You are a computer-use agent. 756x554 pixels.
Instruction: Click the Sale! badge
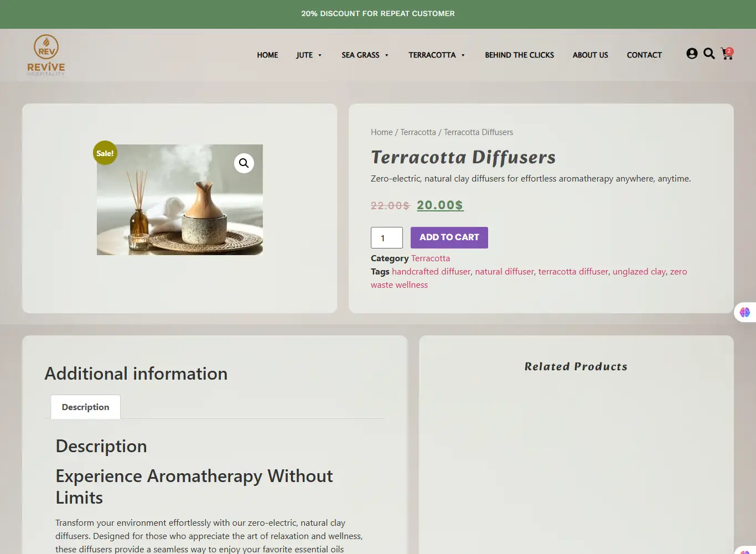click(x=105, y=153)
